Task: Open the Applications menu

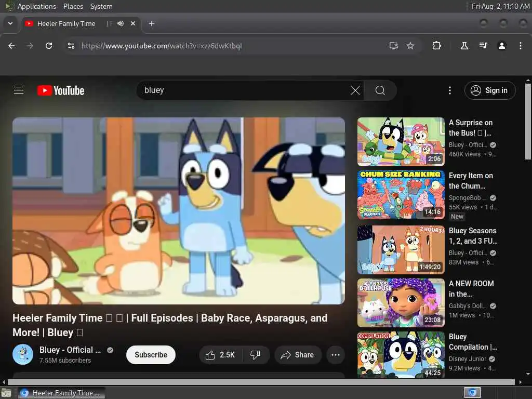Action: click(37, 6)
